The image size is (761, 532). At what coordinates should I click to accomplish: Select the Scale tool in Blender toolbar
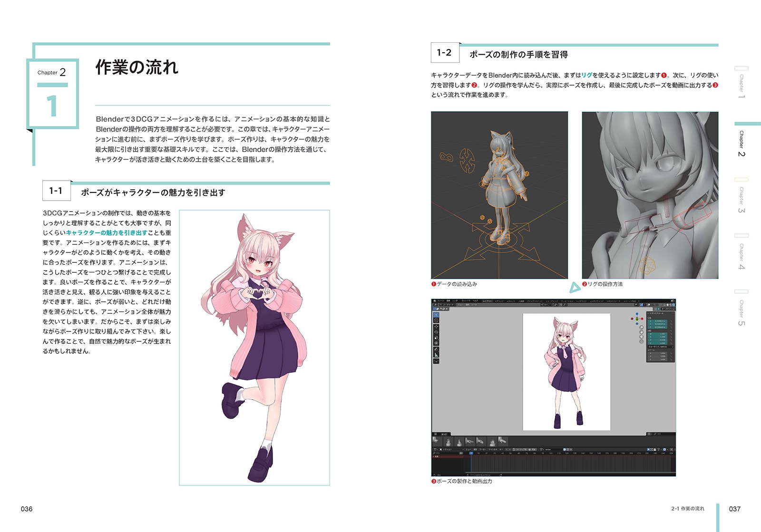pyautogui.click(x=436, y=338)
